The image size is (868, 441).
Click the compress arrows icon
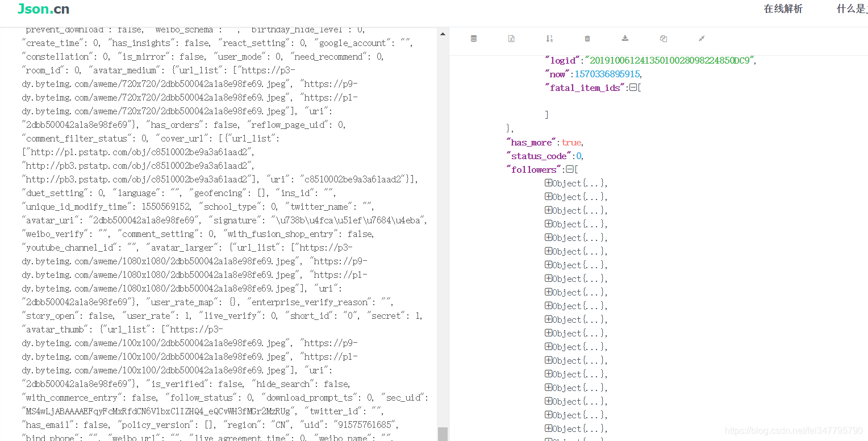pos(702,39)
